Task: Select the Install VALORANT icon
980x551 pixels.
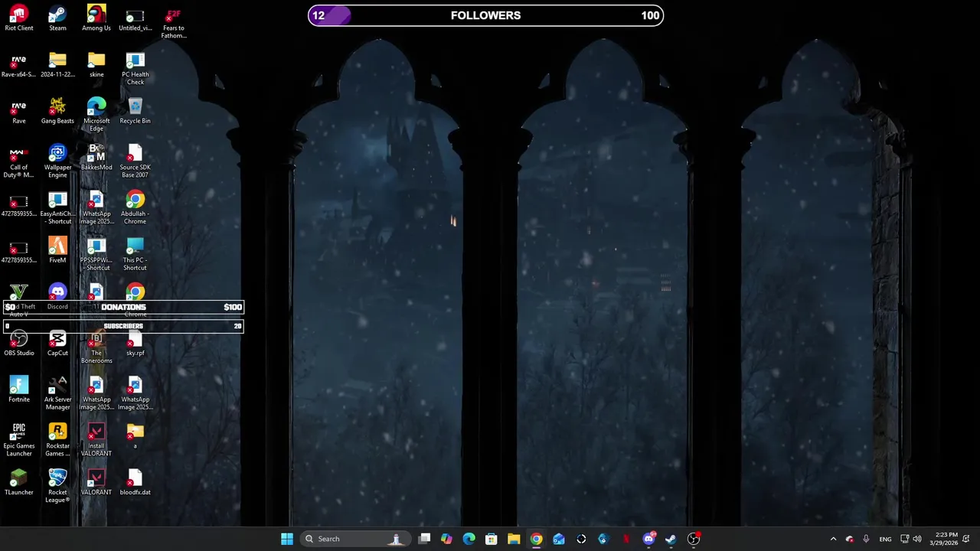Action: pos(96,440)
